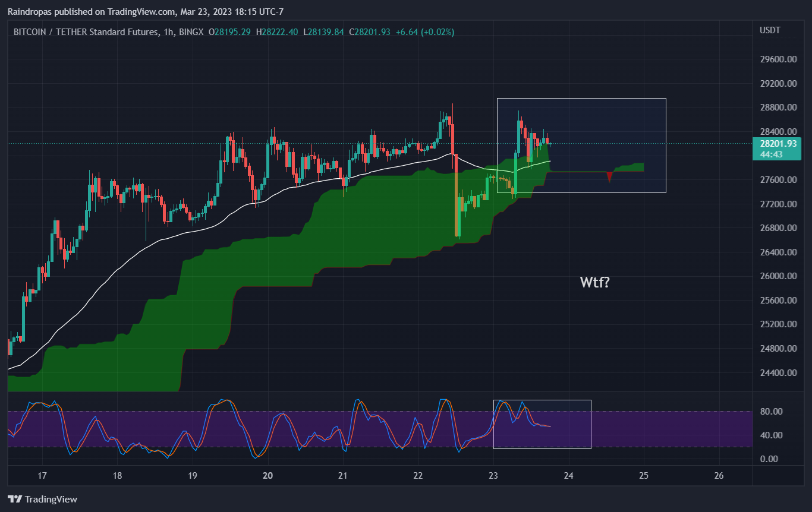Click the 29200.00 price axis label

coord(778,83)
